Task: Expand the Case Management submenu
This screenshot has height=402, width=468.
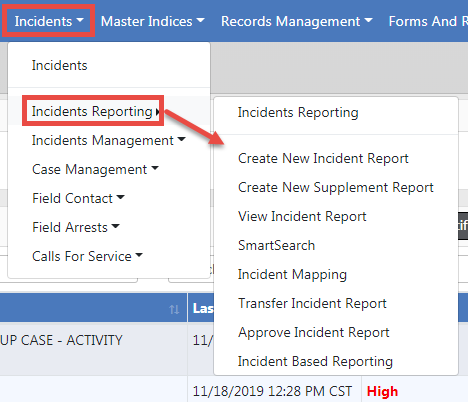Action: (x=95, y=169)
